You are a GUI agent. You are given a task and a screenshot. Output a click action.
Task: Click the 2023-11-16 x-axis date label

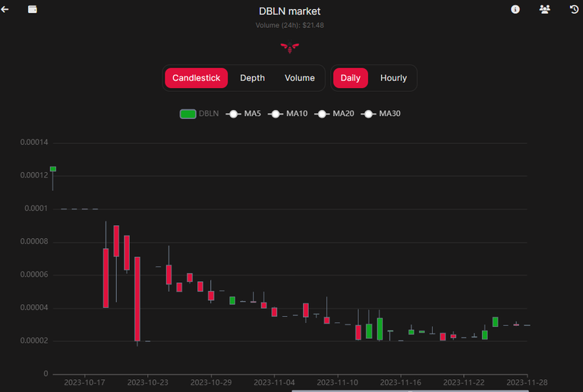tap(401, 382)
